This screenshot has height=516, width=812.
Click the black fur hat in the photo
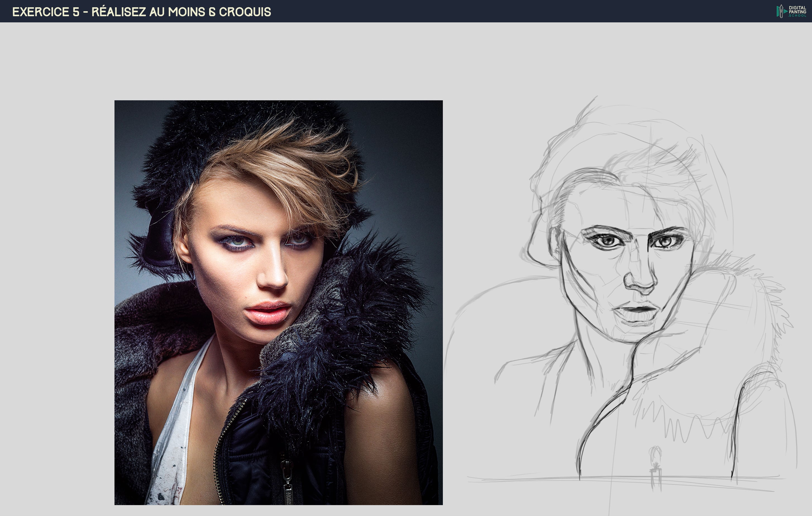[x=202, y=135]
